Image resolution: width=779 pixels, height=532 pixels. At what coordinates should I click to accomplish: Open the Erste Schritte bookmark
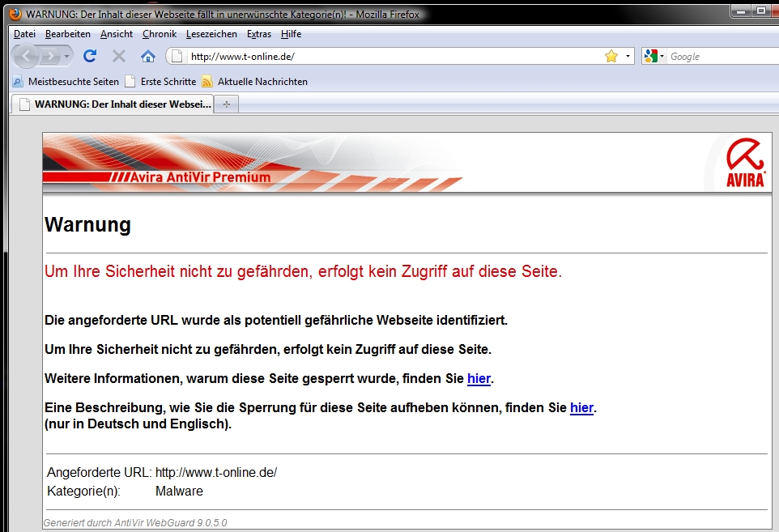pyautogui.click(x=160, y=82)
